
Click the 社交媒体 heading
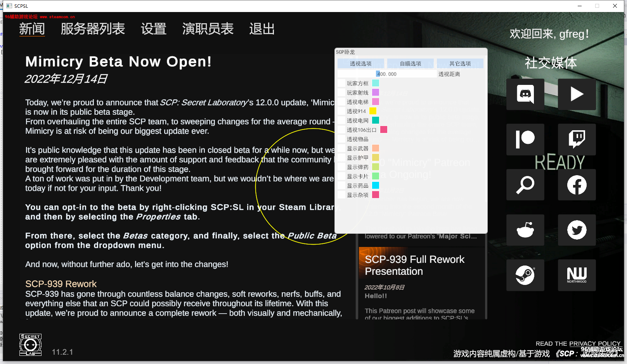click(x=551, y=63)
